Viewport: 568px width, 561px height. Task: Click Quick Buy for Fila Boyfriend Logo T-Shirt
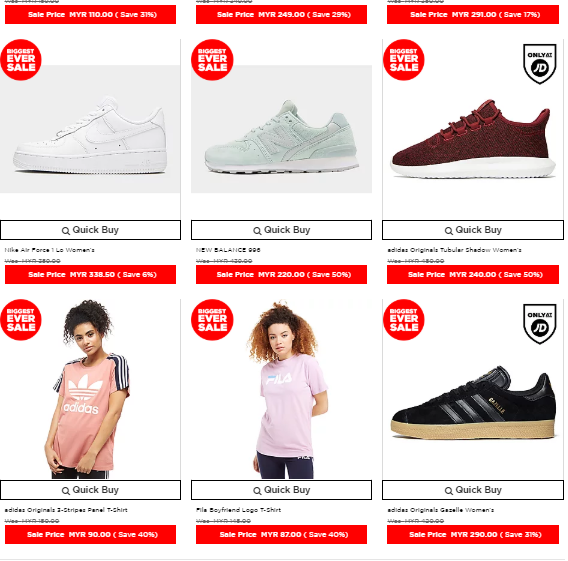281,490
